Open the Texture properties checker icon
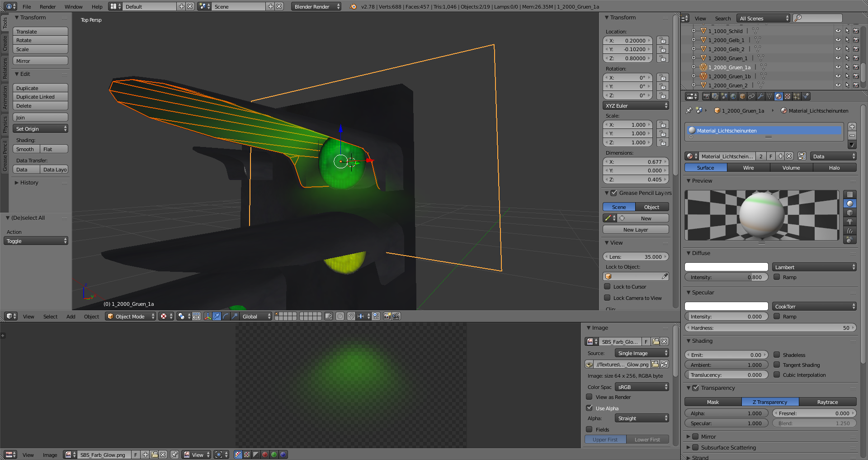868x460 pixels. coord(788,96)
